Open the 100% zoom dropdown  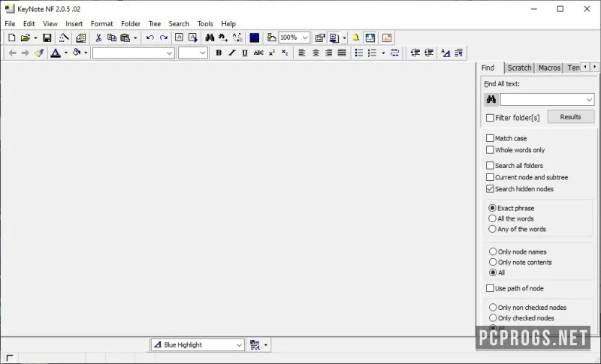pos(305,38)
